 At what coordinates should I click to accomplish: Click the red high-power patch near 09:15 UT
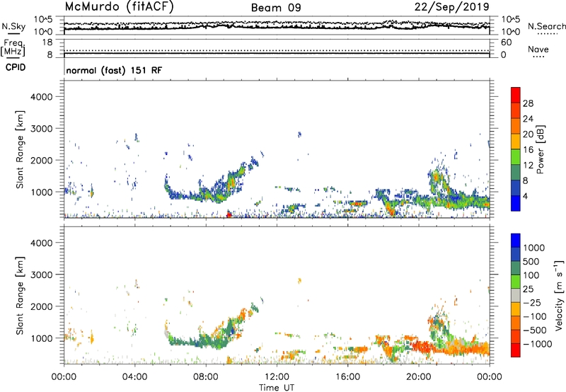tap(229, 214)
